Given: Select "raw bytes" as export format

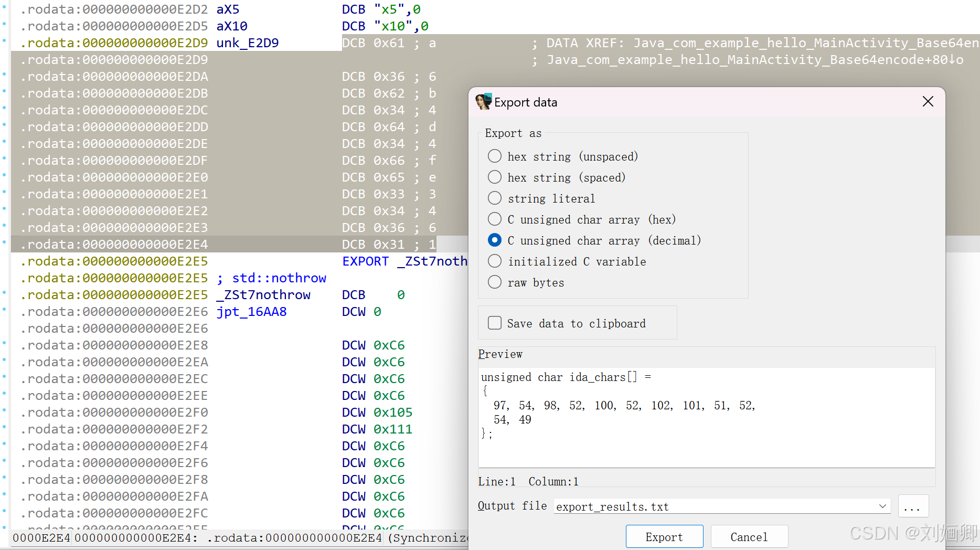Looking at the screenshot, I should point(494,282).
